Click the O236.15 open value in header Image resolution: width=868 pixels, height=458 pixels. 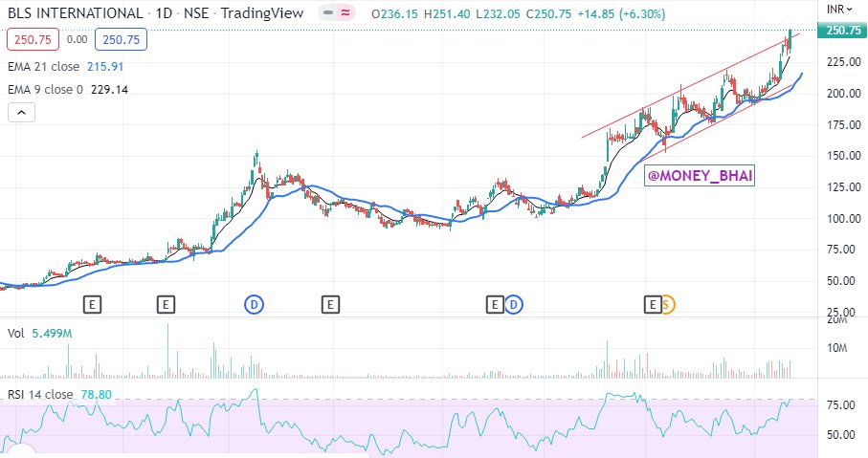click(394, 13)
